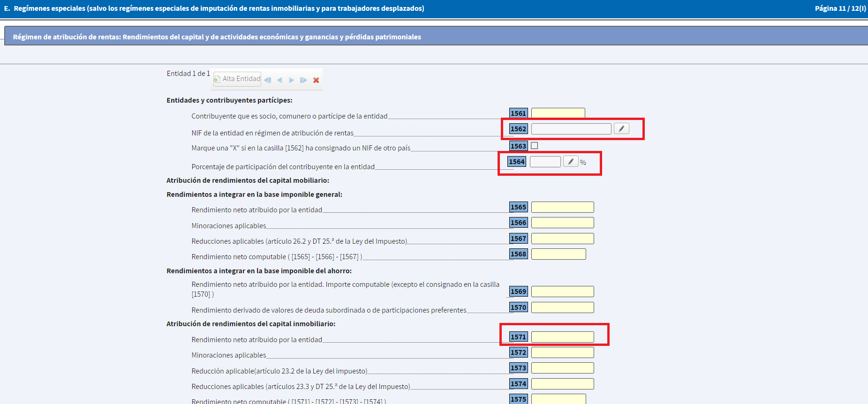The image size is (868, 404).
Task: Select the casilla 1561 contribuyente field
Action: (x=558, y=113)
